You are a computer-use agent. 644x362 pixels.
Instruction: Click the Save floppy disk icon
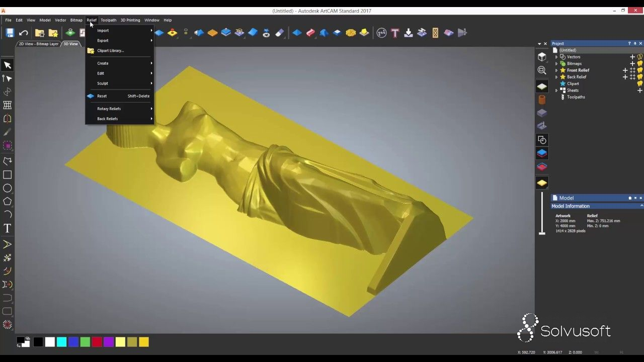pos(10,33)
